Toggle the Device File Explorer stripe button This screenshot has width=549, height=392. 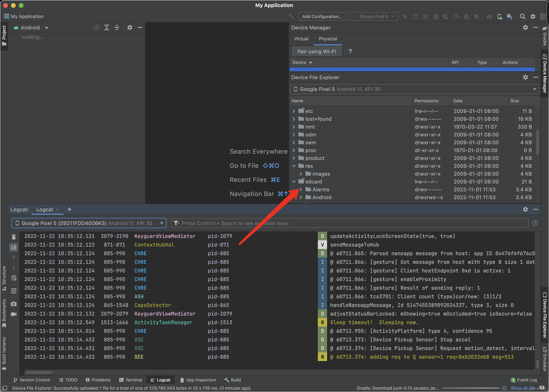pyautogui.click(x=545, y=315)
